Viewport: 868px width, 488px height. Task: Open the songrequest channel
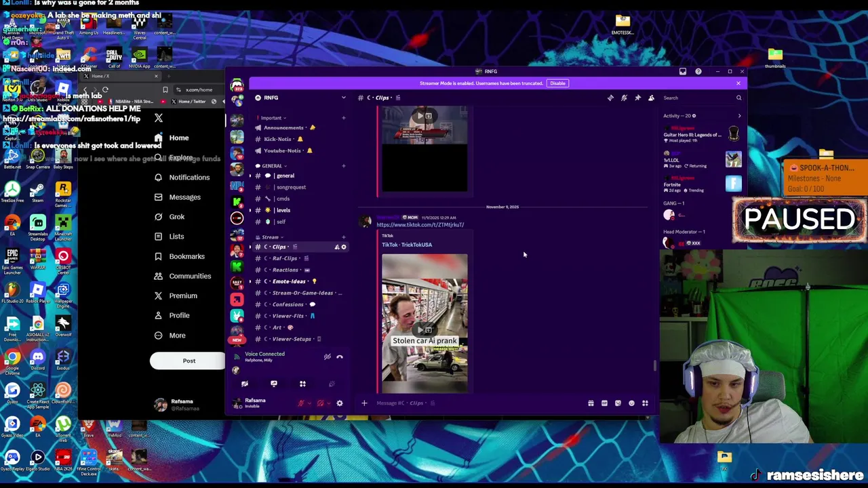point(300,187)
